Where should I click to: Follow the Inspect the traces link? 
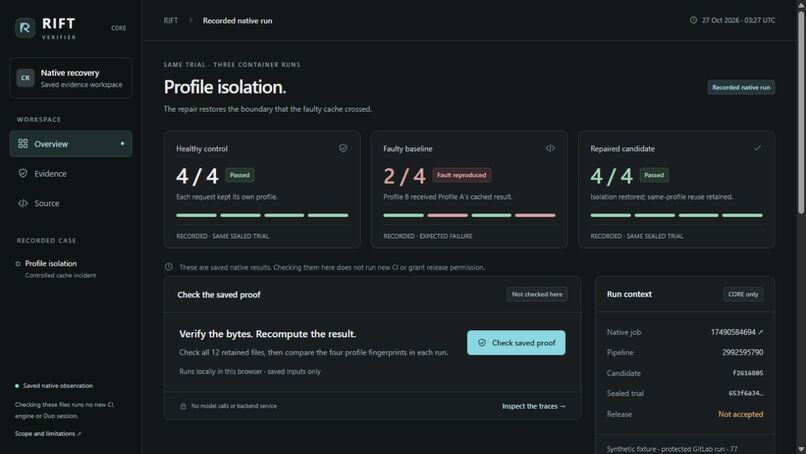[534, 406]
